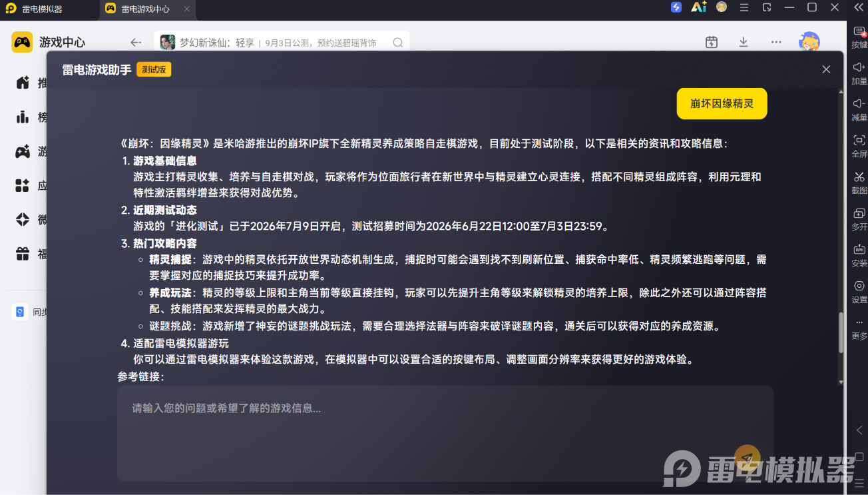The height and width of the screenshot is (495, 868).
Task: Click the heading 游戏基础信息
Action: [165, 161]
